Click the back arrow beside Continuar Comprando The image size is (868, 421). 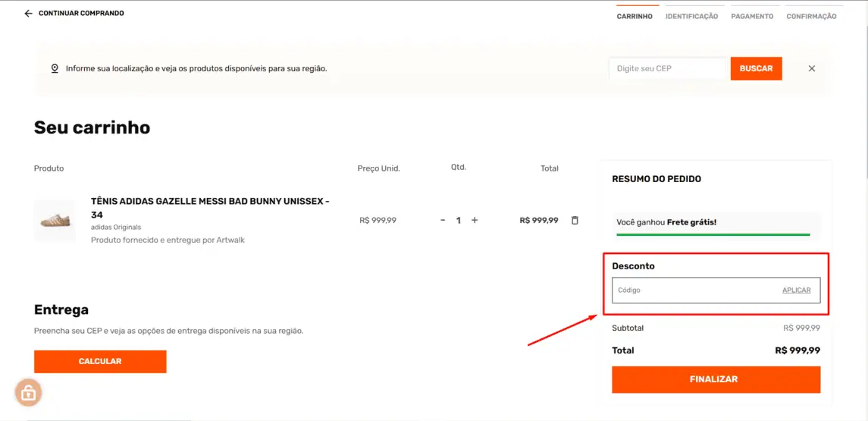tap(29, 14)
